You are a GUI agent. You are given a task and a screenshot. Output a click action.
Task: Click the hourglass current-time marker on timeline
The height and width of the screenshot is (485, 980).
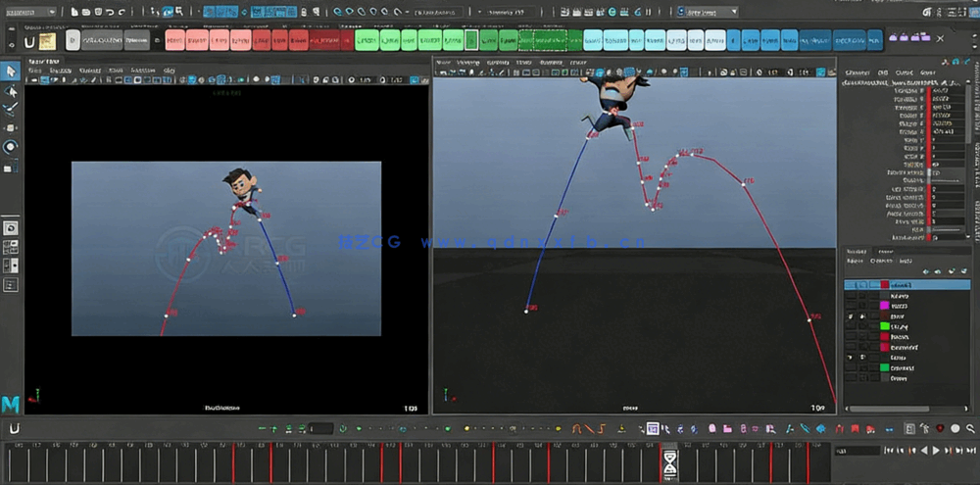pyautogui.click(x=669, y=461)
